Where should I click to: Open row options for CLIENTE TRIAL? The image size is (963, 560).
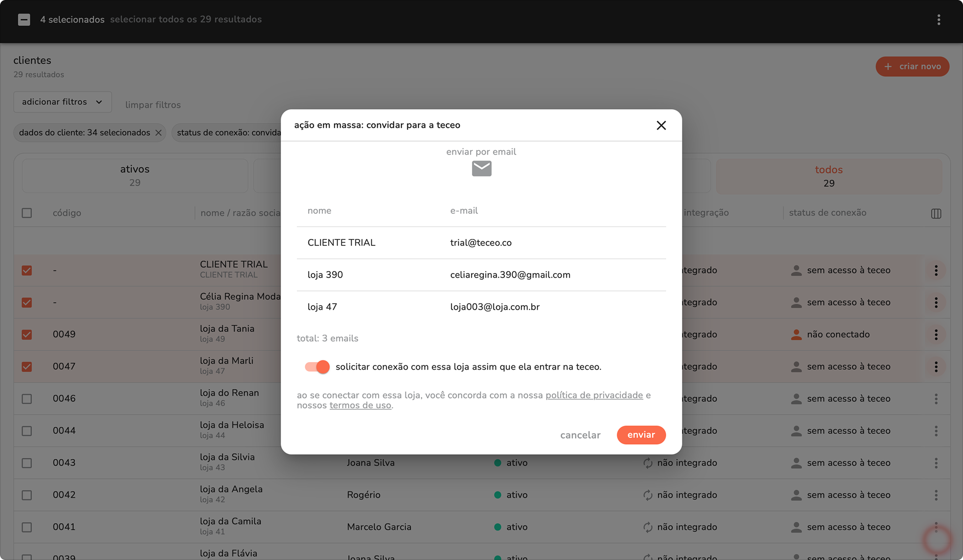point(936,270)
